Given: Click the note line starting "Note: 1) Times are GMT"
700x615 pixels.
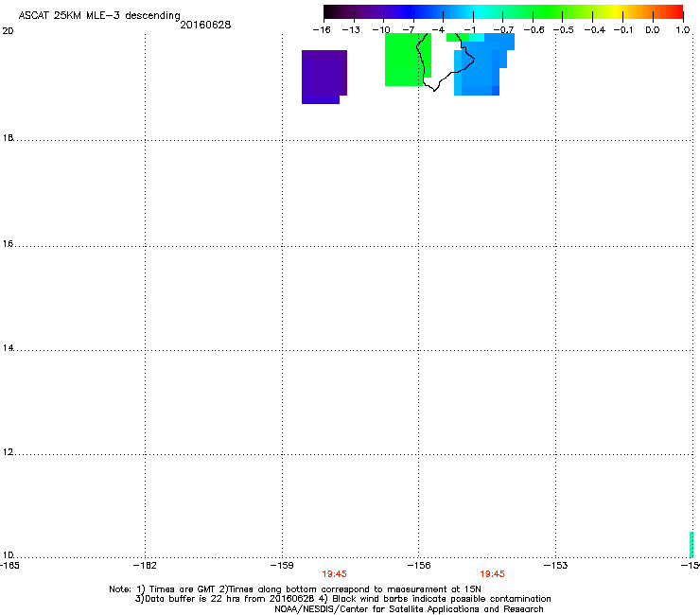Looking at the screenshot, I should 295,589.
